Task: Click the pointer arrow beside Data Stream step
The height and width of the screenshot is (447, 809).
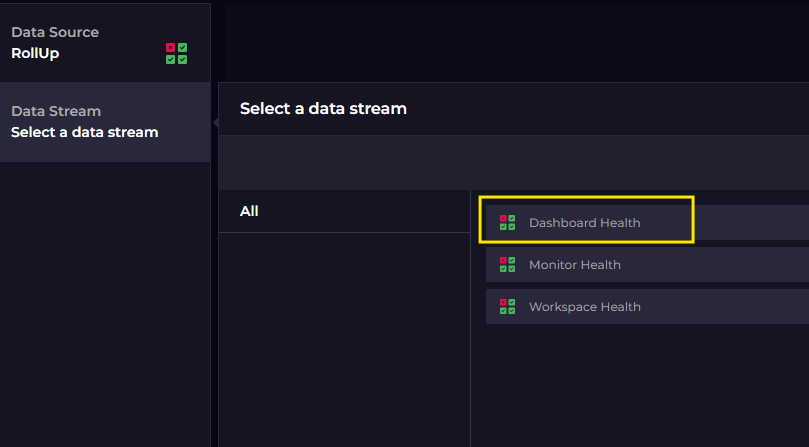Action: pyautogui.click(x=215, y=122)
